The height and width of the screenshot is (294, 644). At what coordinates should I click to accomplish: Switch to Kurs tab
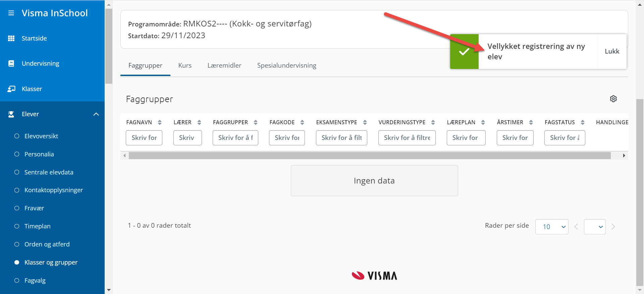[185, 66]
